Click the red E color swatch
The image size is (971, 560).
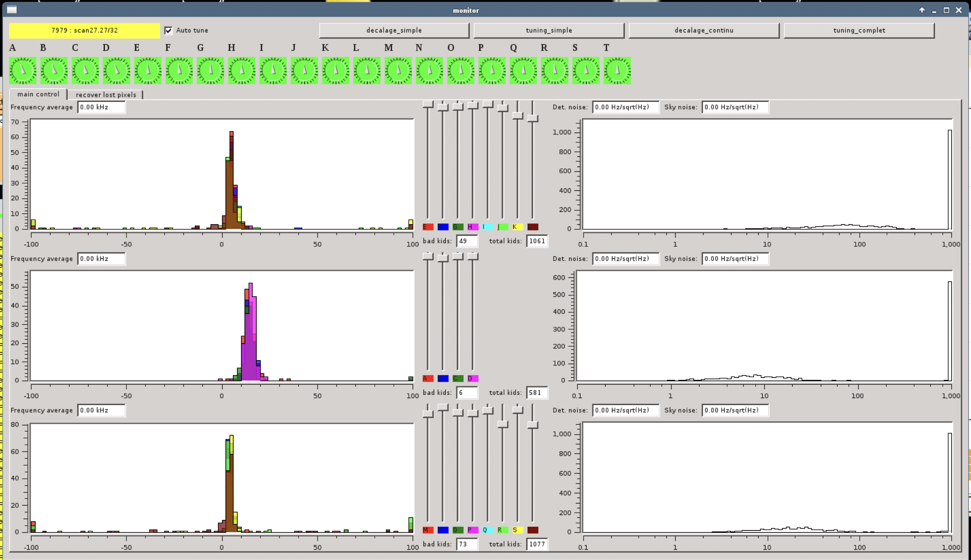click(428, 227)
